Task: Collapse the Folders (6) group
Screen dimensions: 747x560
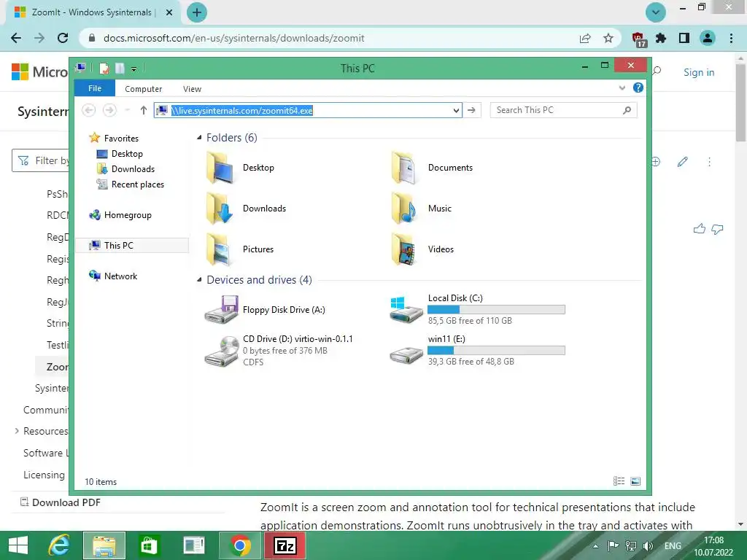Action: tap(199, 138)
